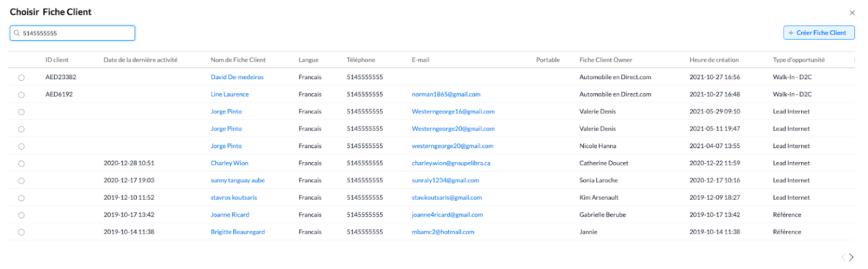Click the Téléphone column header
868x269 pixels.
(x=361, y=60)
